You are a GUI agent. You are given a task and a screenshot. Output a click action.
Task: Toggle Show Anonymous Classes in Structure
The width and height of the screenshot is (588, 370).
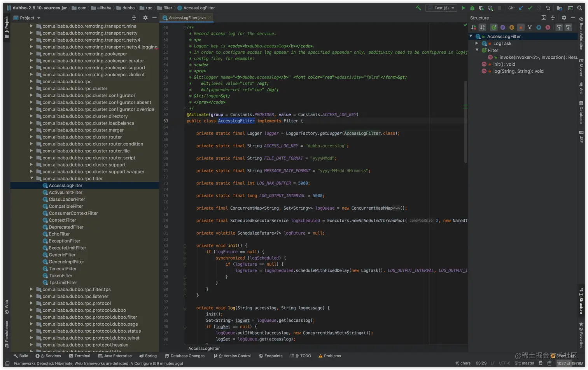pyautogui.click(x=539, y=28)
